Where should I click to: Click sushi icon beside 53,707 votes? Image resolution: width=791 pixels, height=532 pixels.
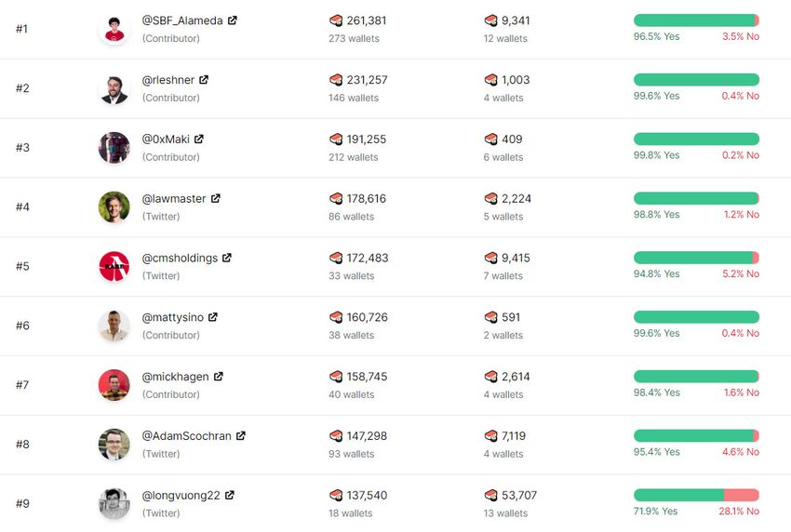(x=491, y=496)
